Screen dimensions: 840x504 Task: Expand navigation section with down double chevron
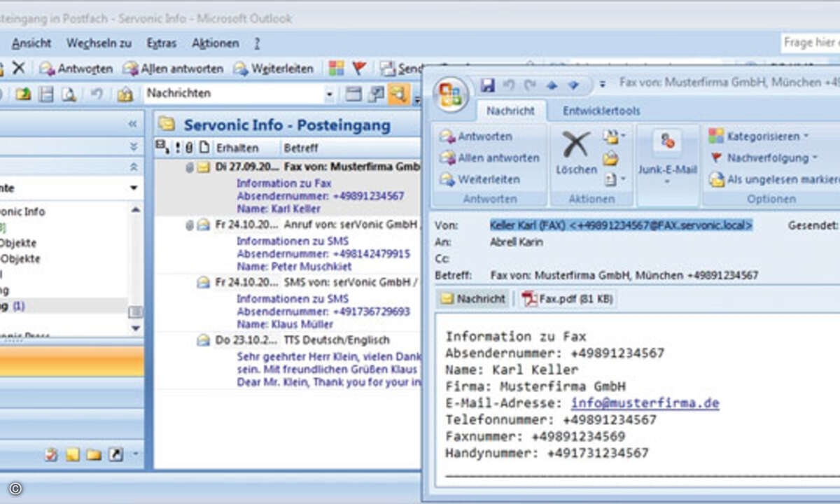point(134,147)
